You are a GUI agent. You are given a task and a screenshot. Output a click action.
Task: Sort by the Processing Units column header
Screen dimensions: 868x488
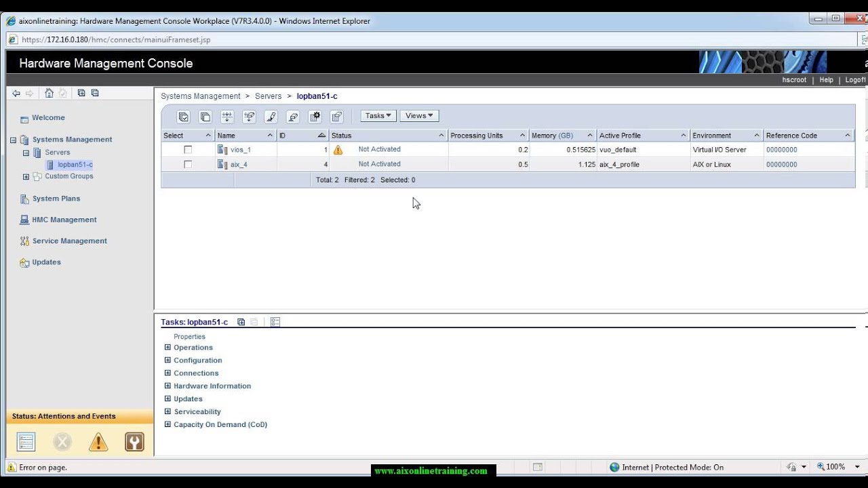(488, 136)
